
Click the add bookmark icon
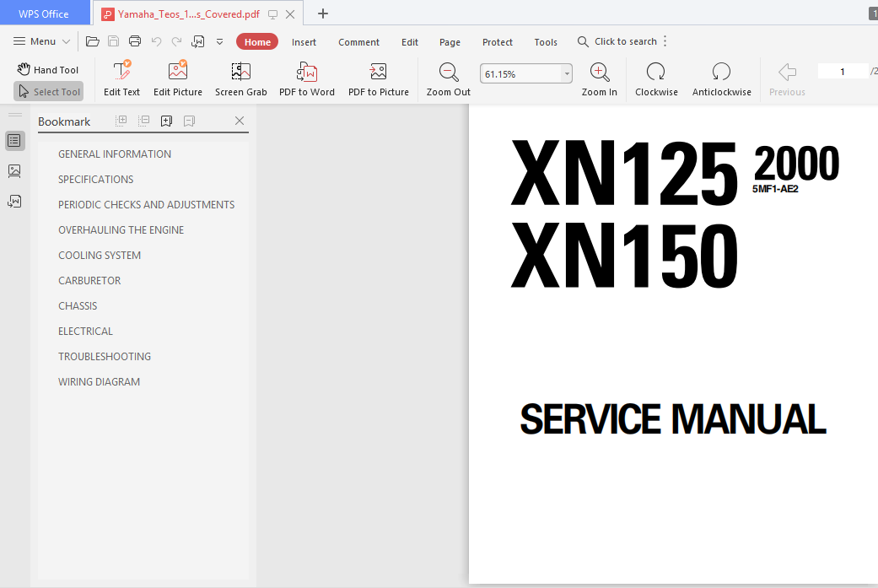point(166,121)
